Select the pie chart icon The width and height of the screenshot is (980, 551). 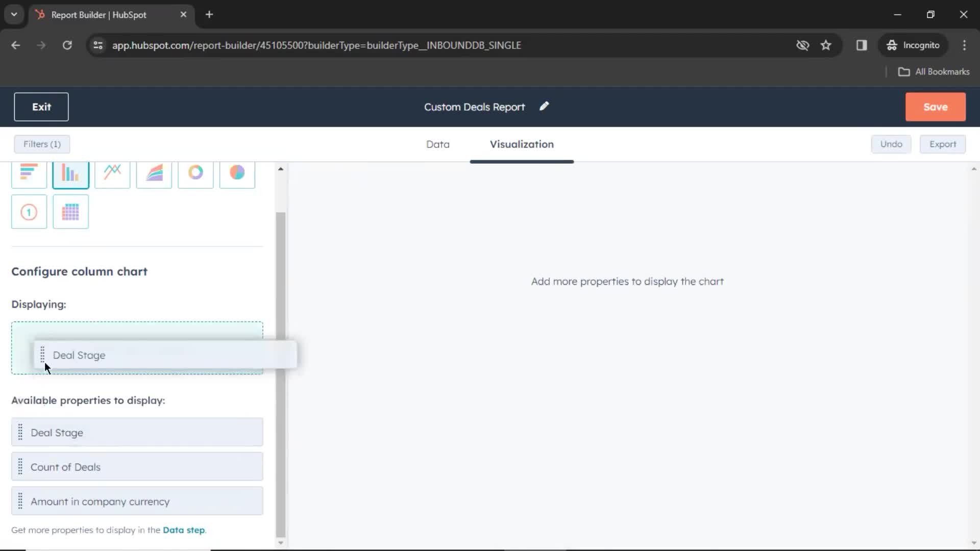coord(237,173)
